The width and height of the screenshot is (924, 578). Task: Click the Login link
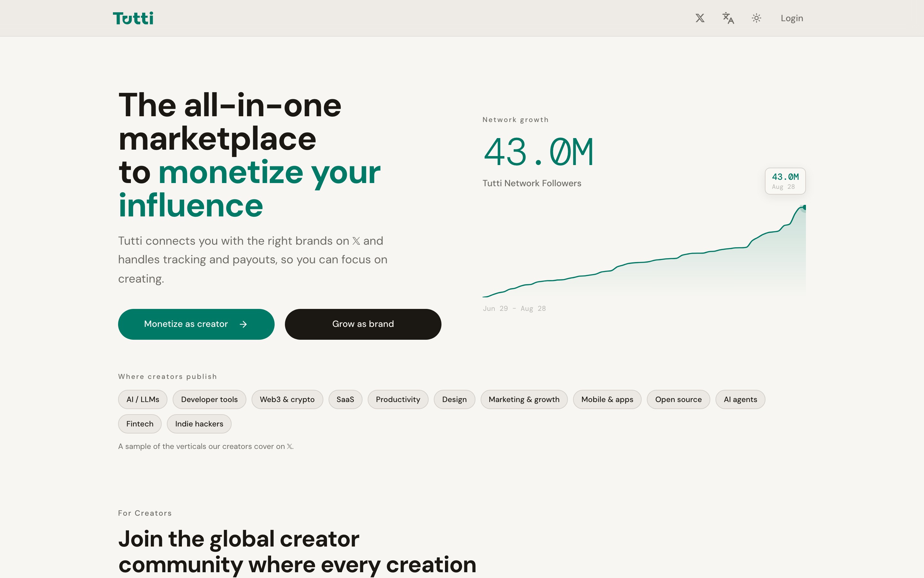(791, 18)
